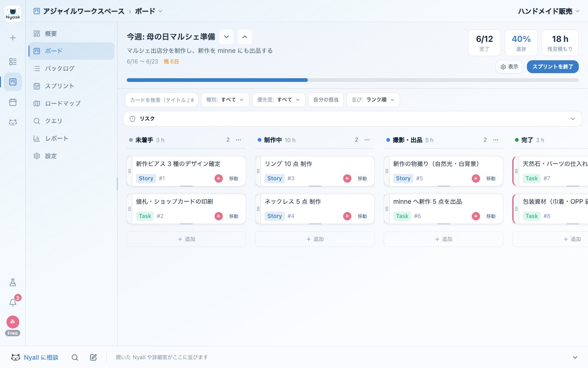This screenshot has height=368, width=588.
Task: Click Story tag on card #3
Action: tap(275, 178)
